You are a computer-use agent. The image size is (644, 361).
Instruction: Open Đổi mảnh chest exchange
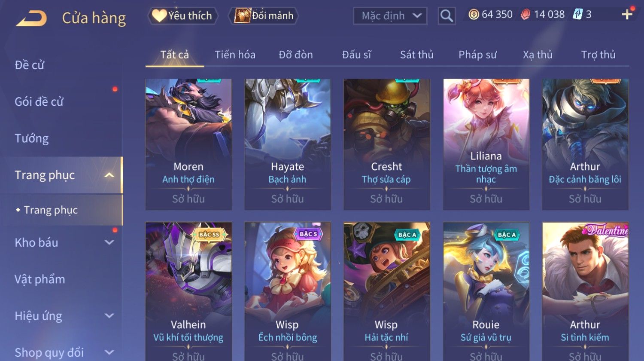tap(263, 16)
